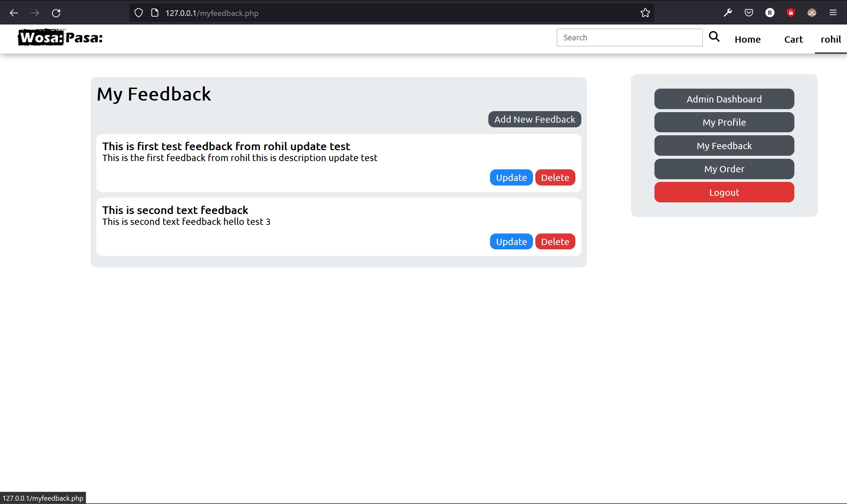Open the wrench developer tools icon
The height and width of the screenshot is (504, 847).
pyautogui.click(x=728, y=13)
